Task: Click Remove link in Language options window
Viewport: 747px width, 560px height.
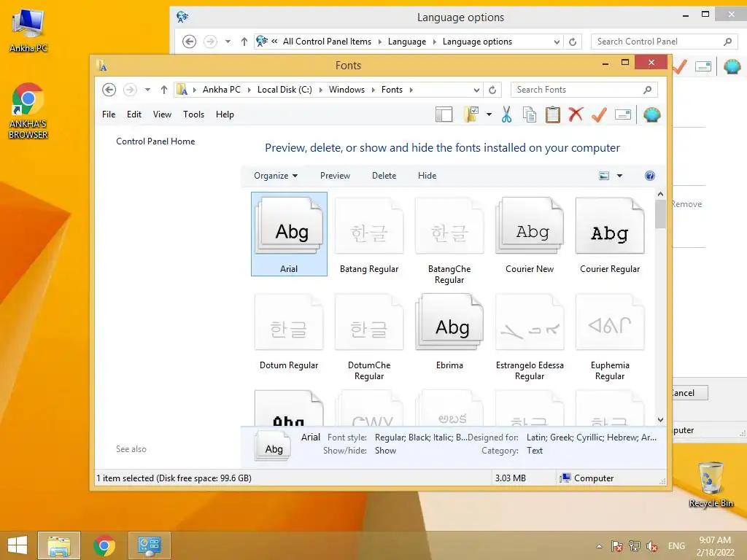Action: [687, 204]
